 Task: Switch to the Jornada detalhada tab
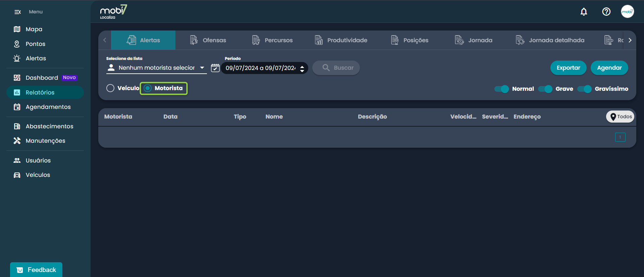click(x=550, y=40)
